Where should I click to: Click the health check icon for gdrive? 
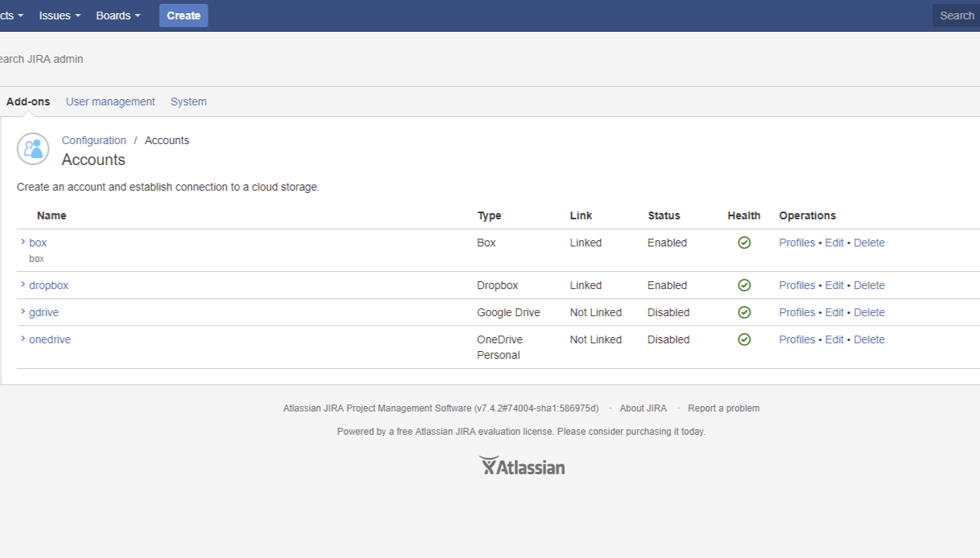[744, 312]
